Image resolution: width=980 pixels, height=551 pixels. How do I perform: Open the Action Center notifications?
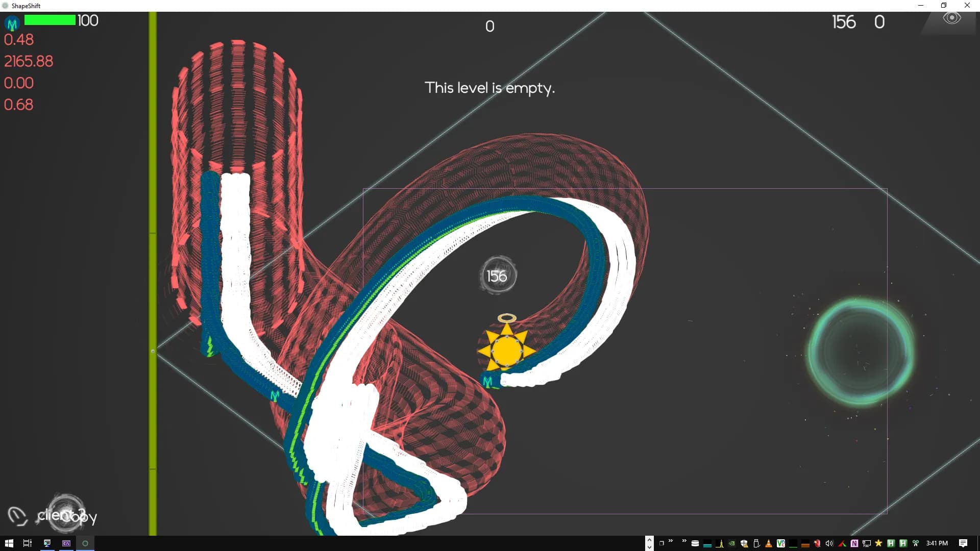click(963, 543)
